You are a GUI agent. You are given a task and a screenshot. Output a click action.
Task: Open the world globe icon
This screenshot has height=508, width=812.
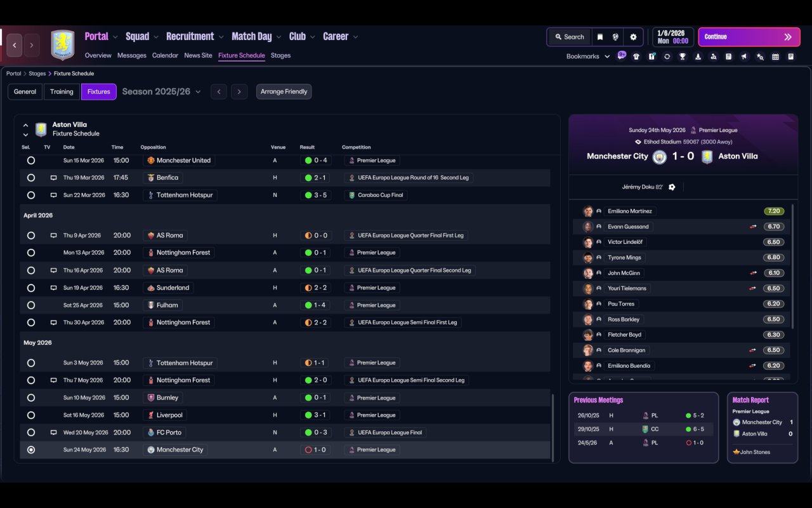coord(615,37)
